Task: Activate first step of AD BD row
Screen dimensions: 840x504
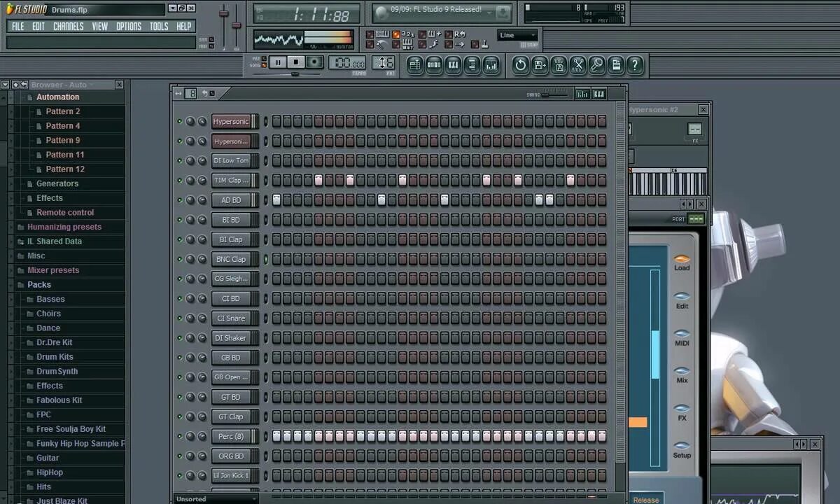Action: point(276,200)
